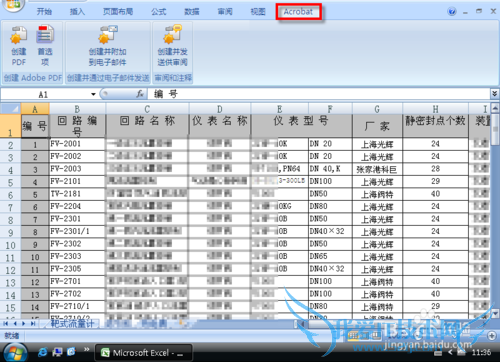Viewport: 500px width, 362px height.
Task: Select column A header
Action: [35, 109]
